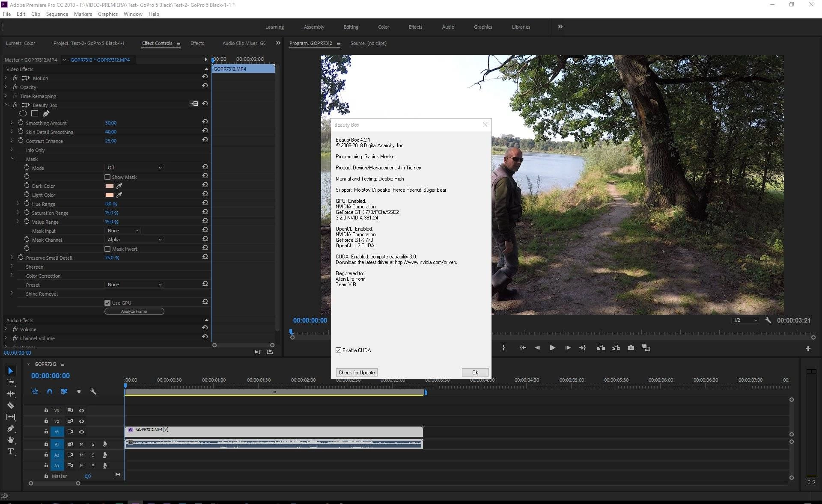Uncheck Enable CUDA in Beauty Box dialog
Image resolution: width=822 pixels, height=504 pixels.
[x=339, y=350]
